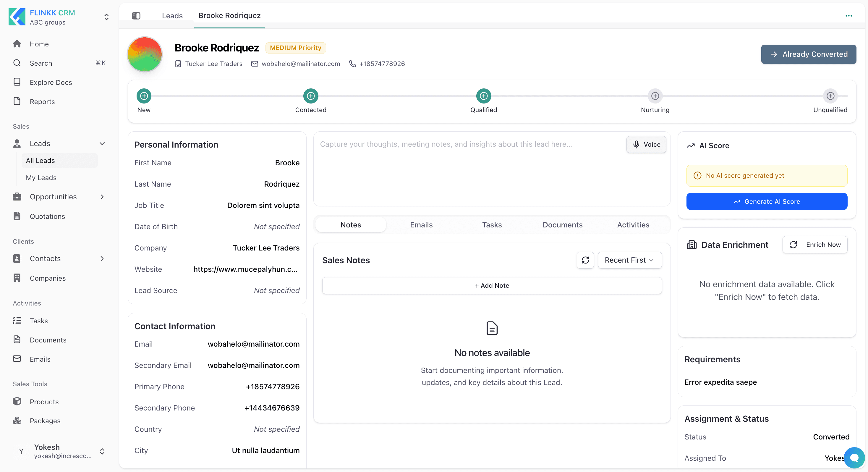Select All Leads submenu item
This screenshot has width=868, height=472.
pos(60,161)
